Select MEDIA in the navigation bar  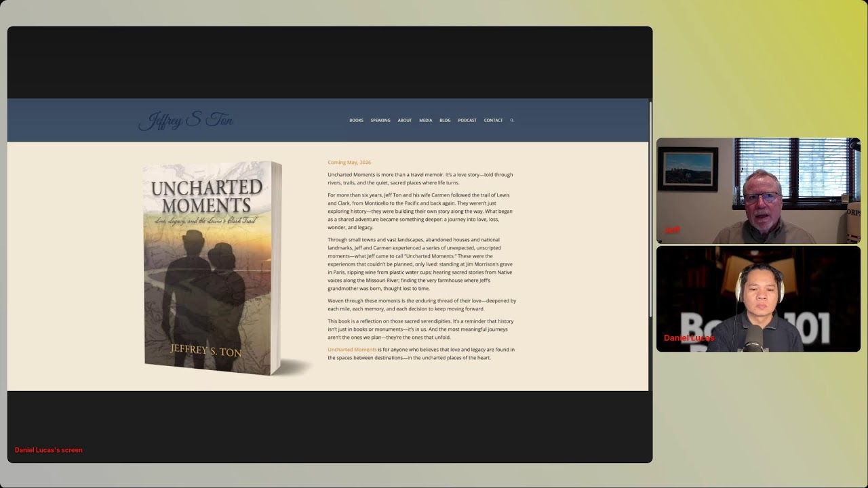(x=426, y=121)
